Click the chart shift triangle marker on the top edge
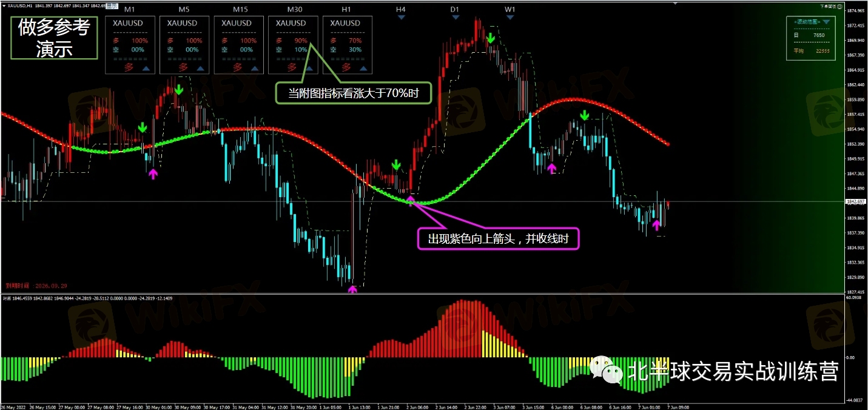Screen dimensions: 868x410 pyautogui.click(x=676, y=2)
